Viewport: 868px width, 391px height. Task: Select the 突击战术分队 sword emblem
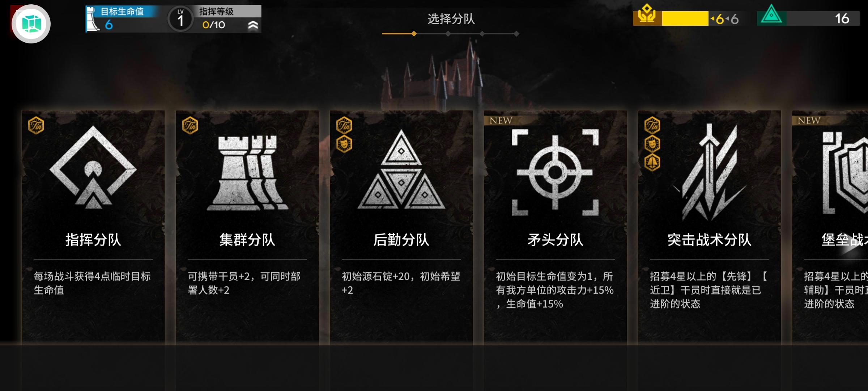click(710, 172)
